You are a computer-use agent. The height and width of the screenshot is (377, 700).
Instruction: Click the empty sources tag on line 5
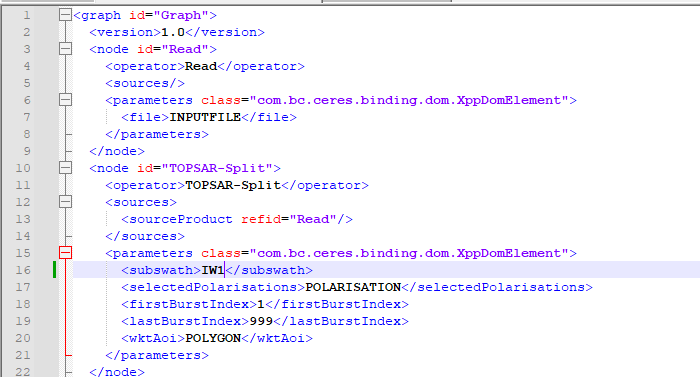(145, 84)
